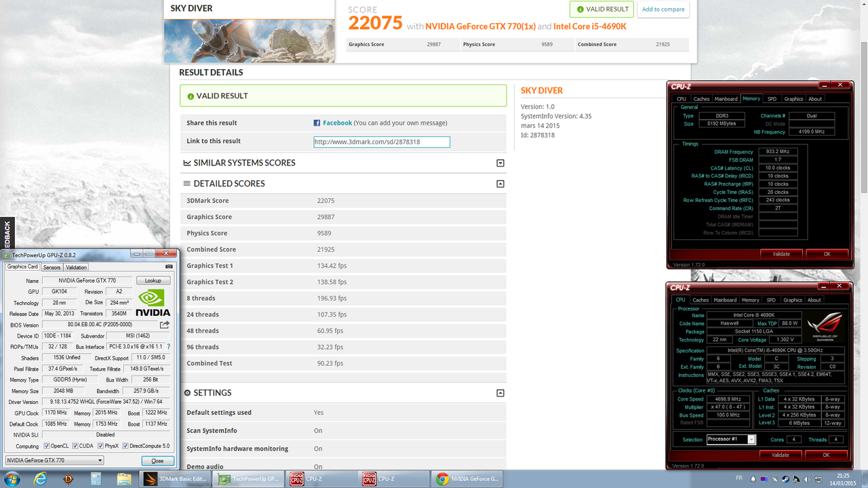The width and height of the screenshot is (868, 488).
Task: Open the GPU selection dropdown in GPU-Z
Action: [54, 460]
